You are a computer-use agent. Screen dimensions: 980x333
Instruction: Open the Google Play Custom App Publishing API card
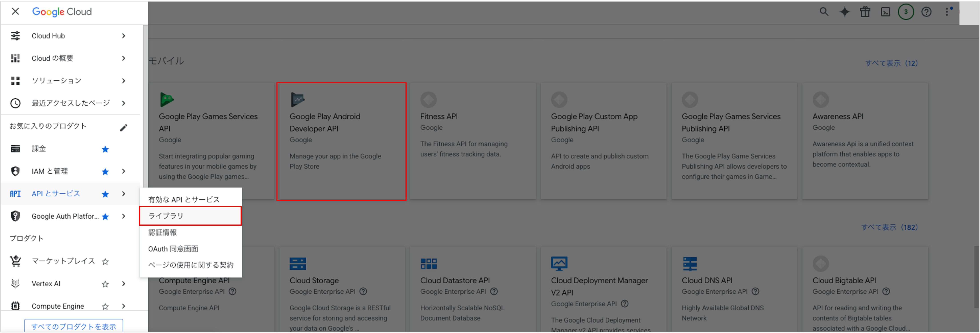(x=603, y=141)
